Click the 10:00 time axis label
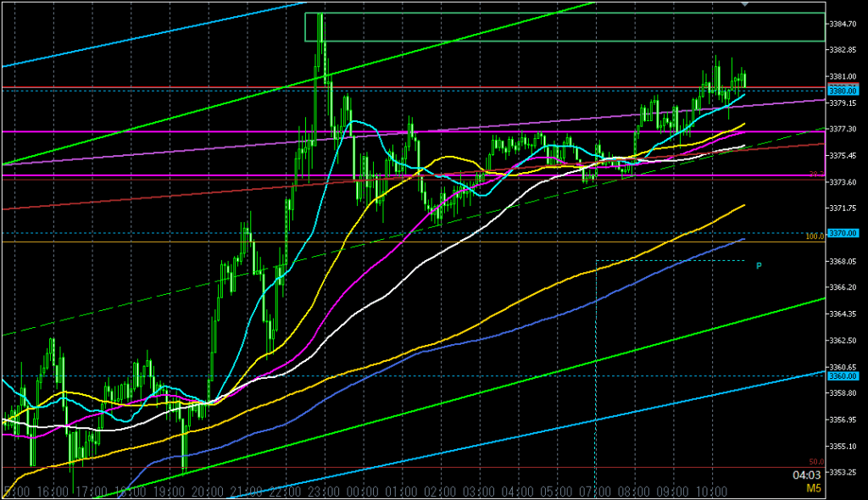This screenshot has width=868, height=500. [x=711, y=492]
